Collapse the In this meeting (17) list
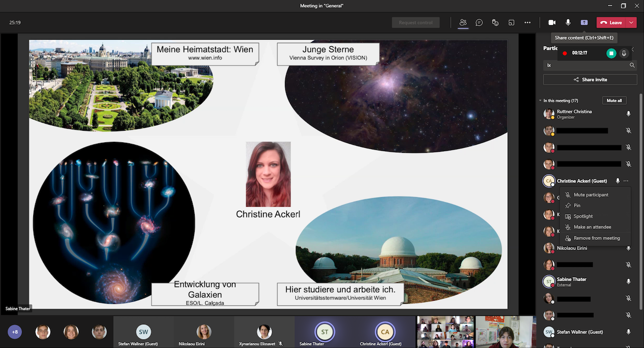The image size is (644, 348). [x=540, y=101]
